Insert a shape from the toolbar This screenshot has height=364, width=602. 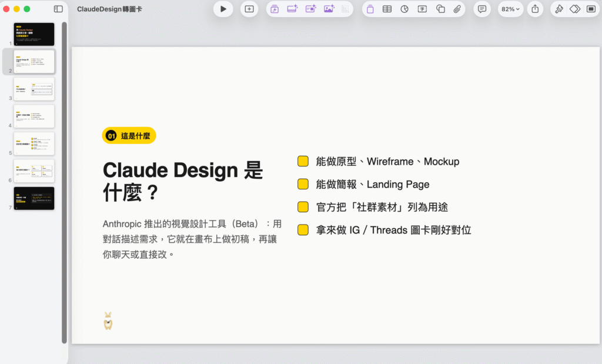pyautogui.click(x=440, y=9)
